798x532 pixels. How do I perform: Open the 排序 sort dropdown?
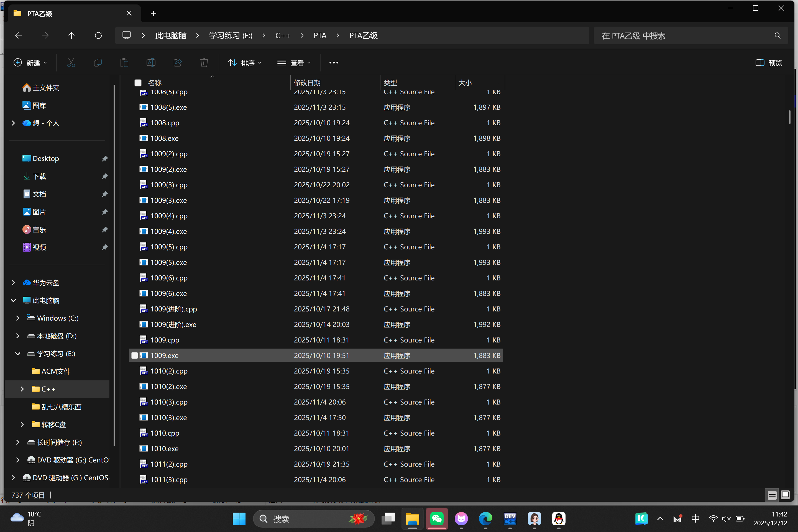[245, 63]
